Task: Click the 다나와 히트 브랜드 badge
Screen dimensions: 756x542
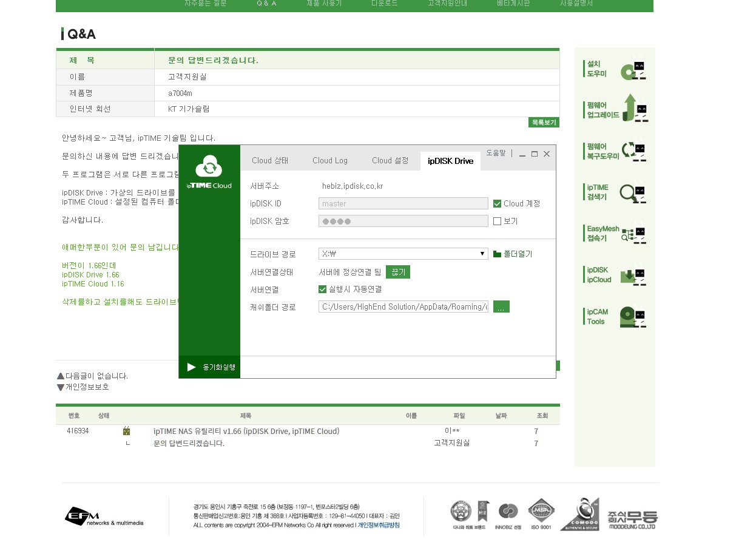Action: click(469, 515)
